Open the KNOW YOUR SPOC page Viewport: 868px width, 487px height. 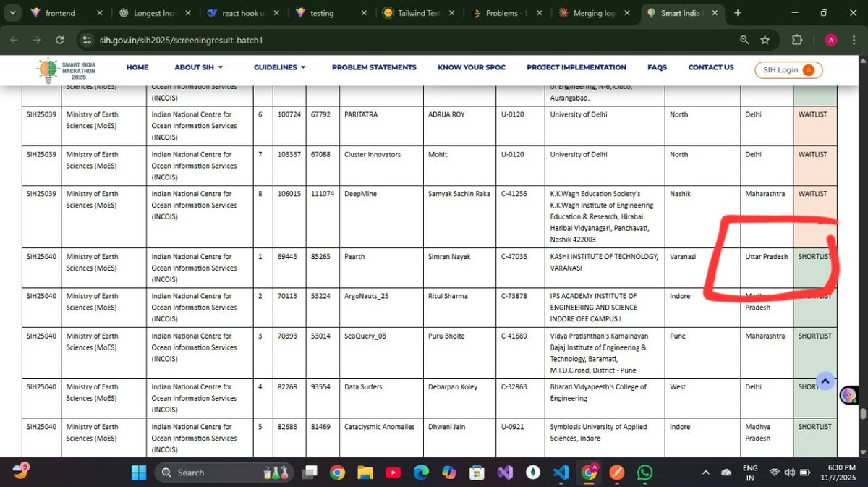(x=471, y=67)
